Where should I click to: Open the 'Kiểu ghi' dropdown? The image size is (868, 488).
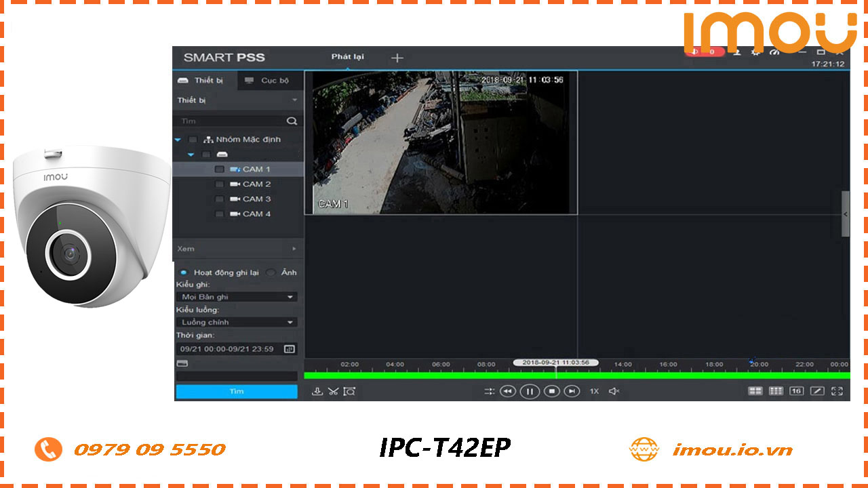tap(236, 296)
